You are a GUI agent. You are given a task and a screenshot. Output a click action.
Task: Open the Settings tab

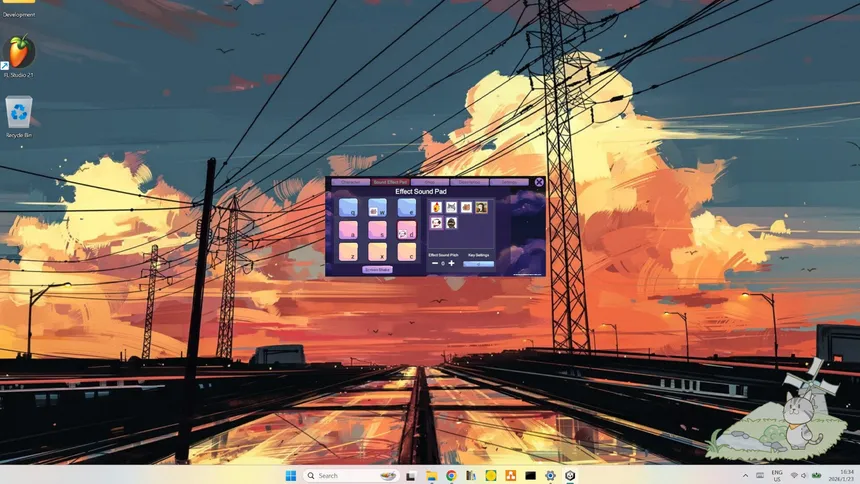508,182
